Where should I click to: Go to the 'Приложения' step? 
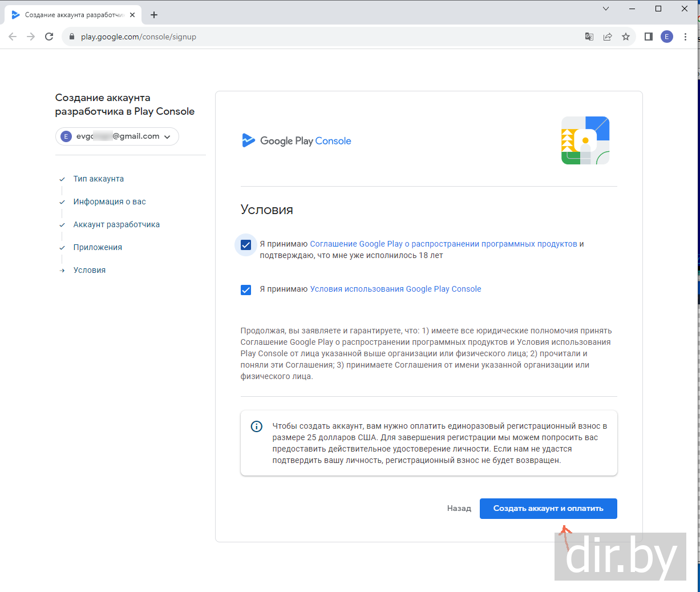coord(98,247)
